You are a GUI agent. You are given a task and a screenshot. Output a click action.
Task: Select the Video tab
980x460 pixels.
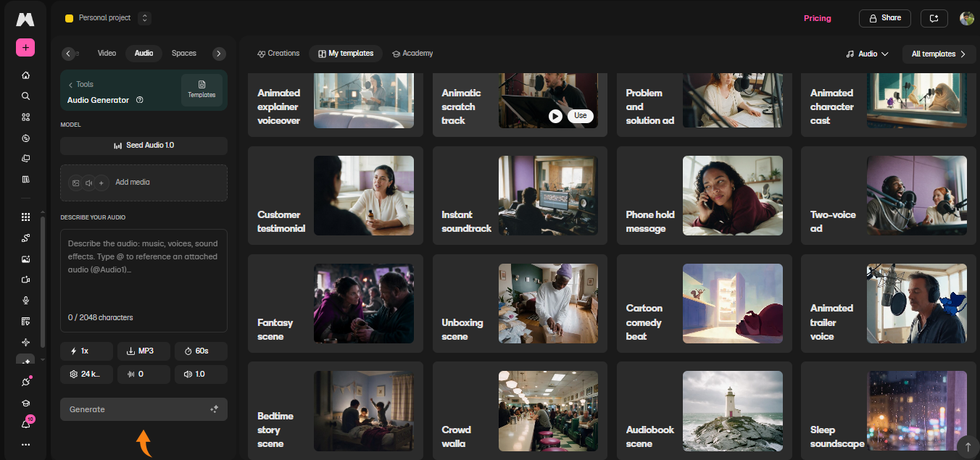[x=107, y=54]
